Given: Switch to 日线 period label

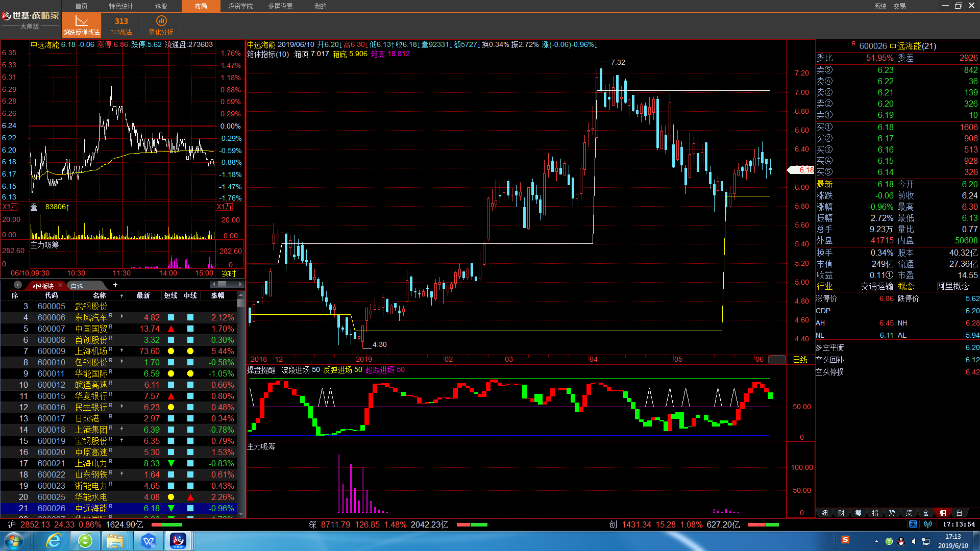Looking at the screenshot, I should coord(800,360).
